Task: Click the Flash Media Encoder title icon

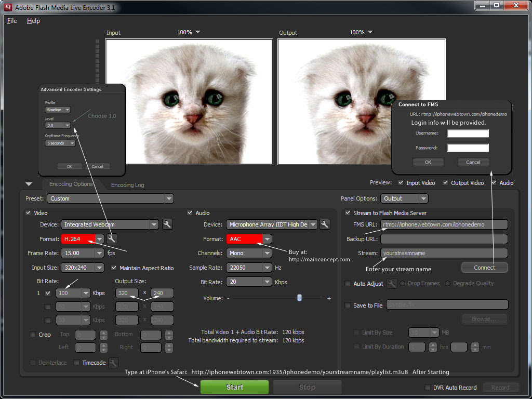Action: coord(8,6)
